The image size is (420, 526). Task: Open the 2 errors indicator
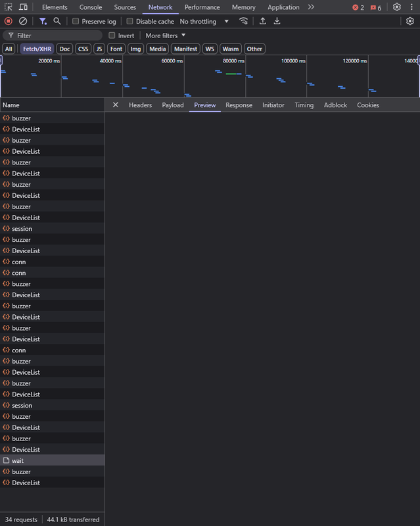pos(358,7)
